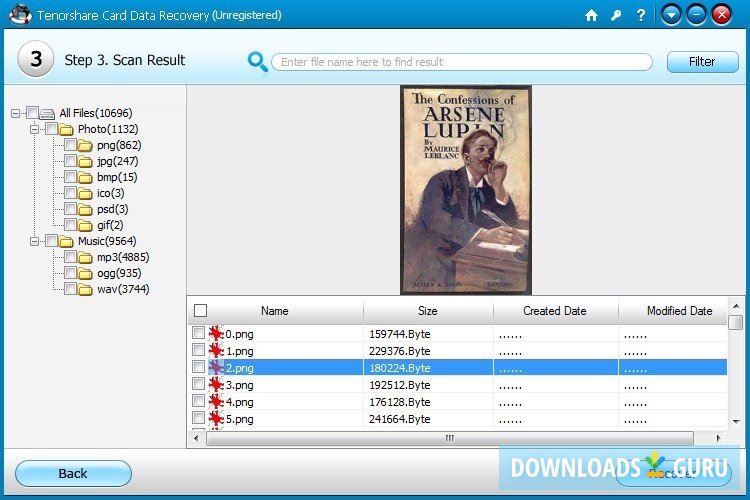750x500 pixels.
Task: Select the psd(3) folder icon
Action: click(85, 210)
